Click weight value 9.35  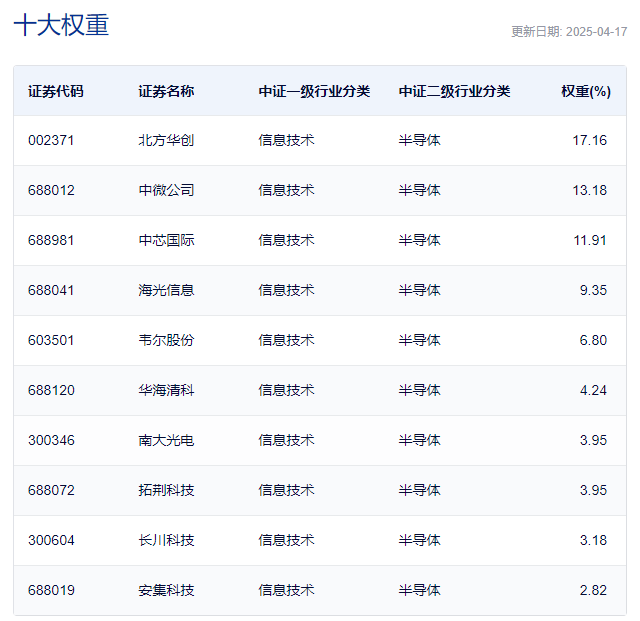[593, 290]
